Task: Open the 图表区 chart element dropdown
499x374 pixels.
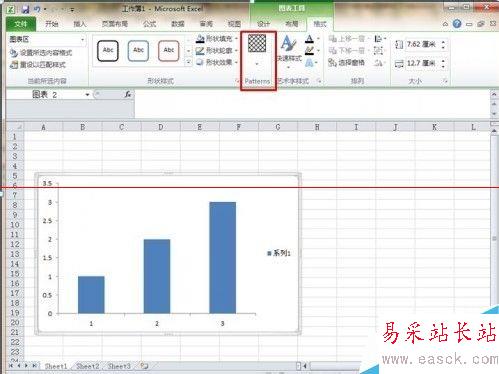Action: coord(82,39)
